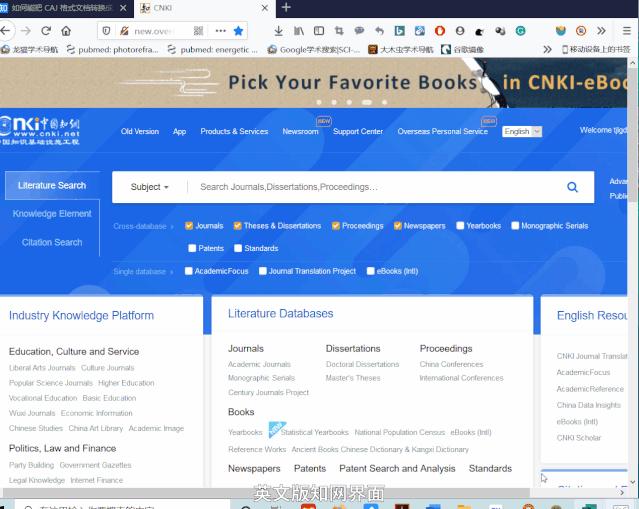Screen dimensions: 639x509
Task: Click the screenshot crop icon
Action: (x=339, y=31)
